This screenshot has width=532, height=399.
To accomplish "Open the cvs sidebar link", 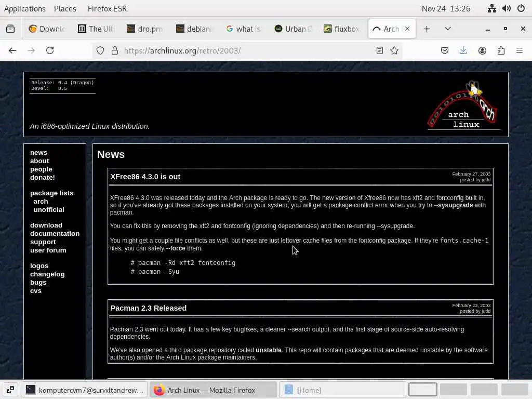I will [36, 291].
